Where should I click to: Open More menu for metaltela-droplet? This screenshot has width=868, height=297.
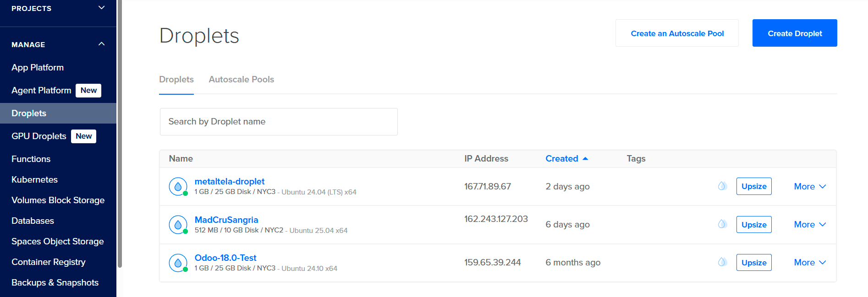pyautogui.click(x=810, y=186)
